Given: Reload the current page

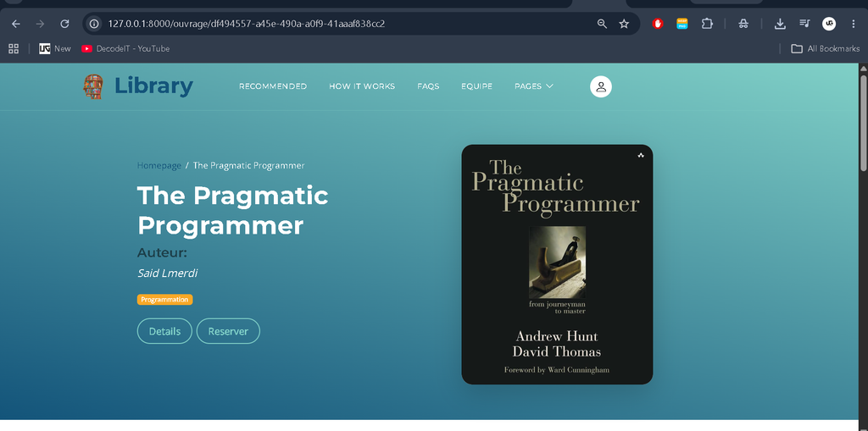Looking at the screenshot, I should point(64,24).
